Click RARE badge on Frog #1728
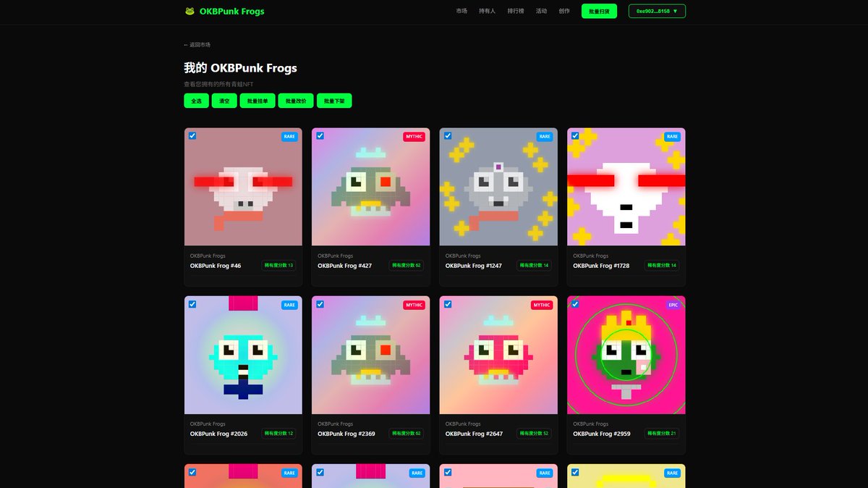Screen dimensions: 868x488 click(673, 136)
